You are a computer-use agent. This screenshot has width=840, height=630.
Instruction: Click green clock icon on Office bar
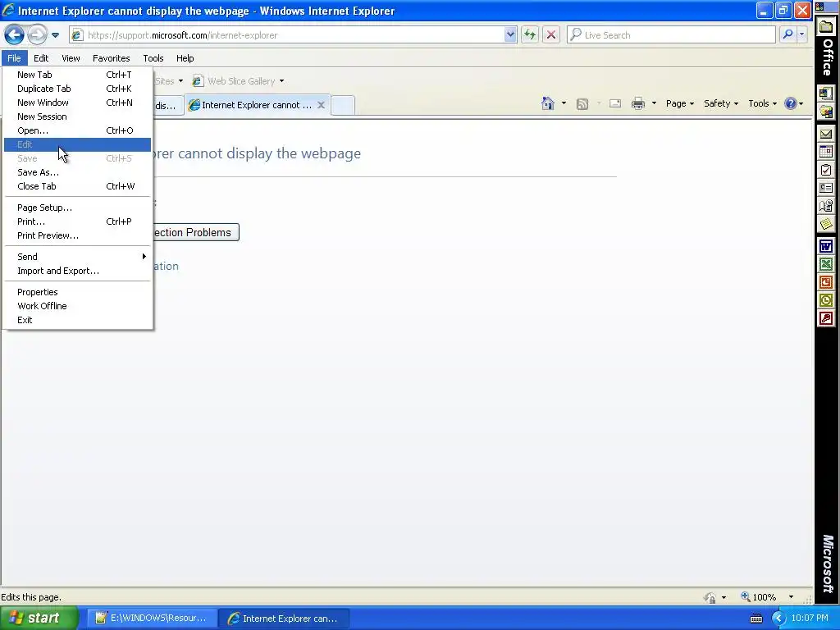click(x=825, y=300)
